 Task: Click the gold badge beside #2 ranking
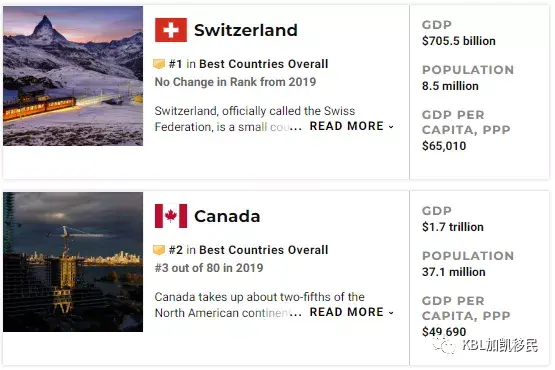159,250
